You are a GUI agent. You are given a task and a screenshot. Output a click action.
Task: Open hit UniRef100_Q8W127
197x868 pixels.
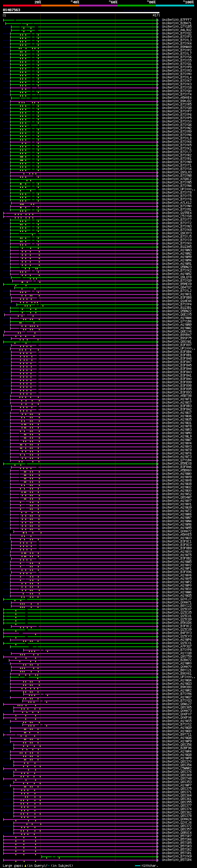tap(176, 704)
